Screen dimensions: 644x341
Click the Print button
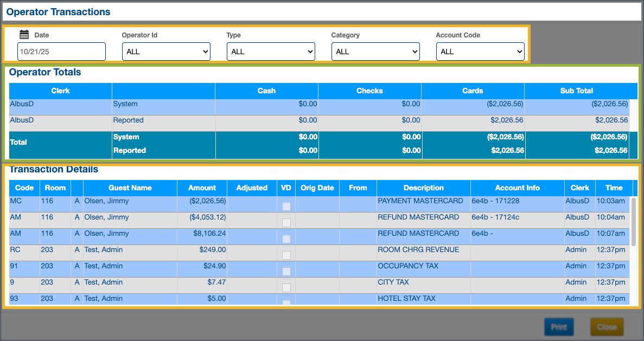(559, 327)
